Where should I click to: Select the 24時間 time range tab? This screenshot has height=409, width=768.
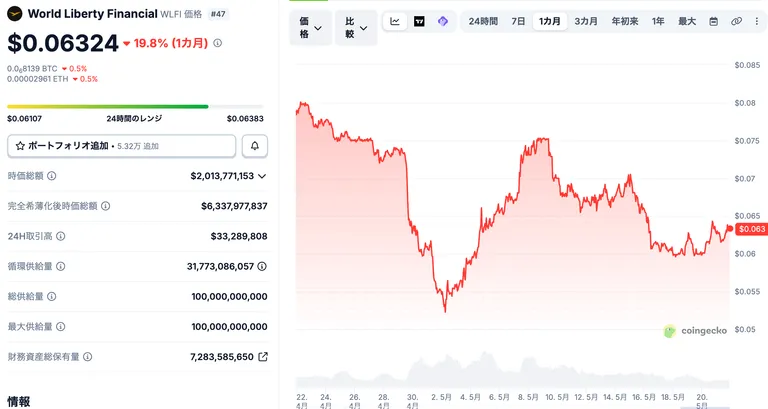pyautogui.click(x=483, y=22)
